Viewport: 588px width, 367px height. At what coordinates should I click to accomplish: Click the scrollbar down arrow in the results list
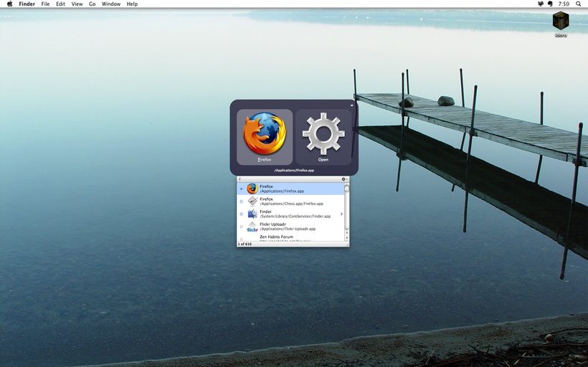347,239
